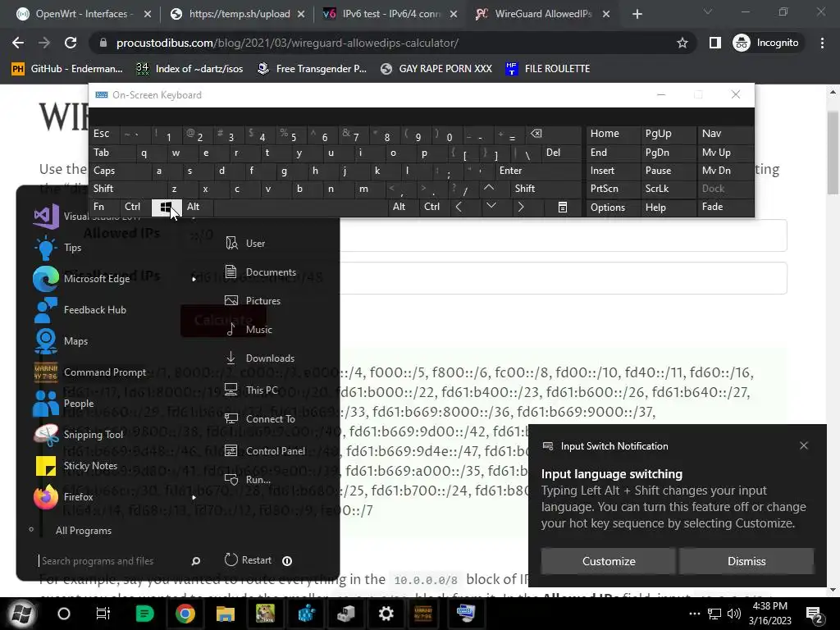Click the Windows key on On-Screen Keyboard
Viewport: 840px width, 630px height.
(x=167, y=207)
